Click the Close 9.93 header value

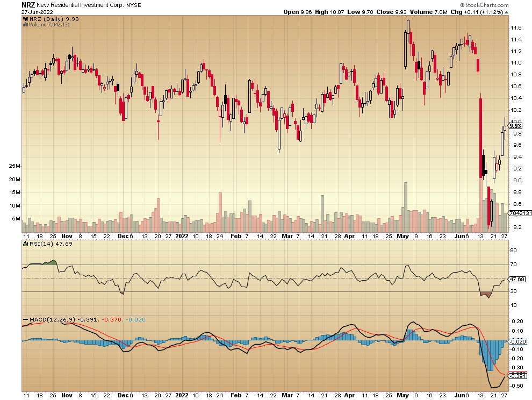(x=391, y=12)
